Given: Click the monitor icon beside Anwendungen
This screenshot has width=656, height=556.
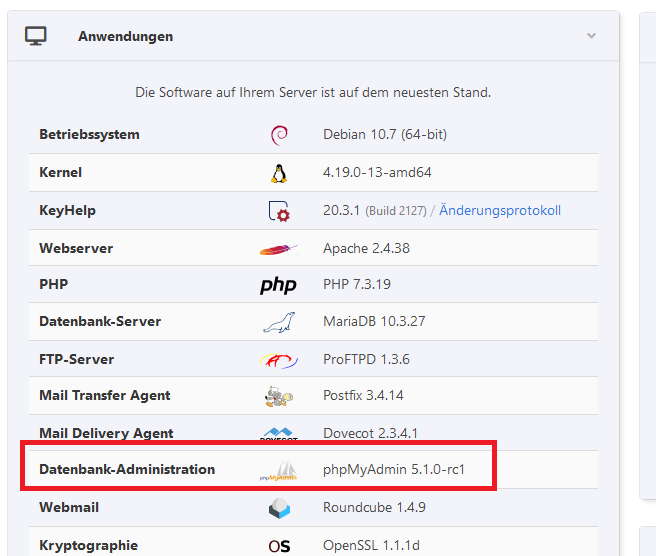Looking at the screenshot, I should pos(36,36).
